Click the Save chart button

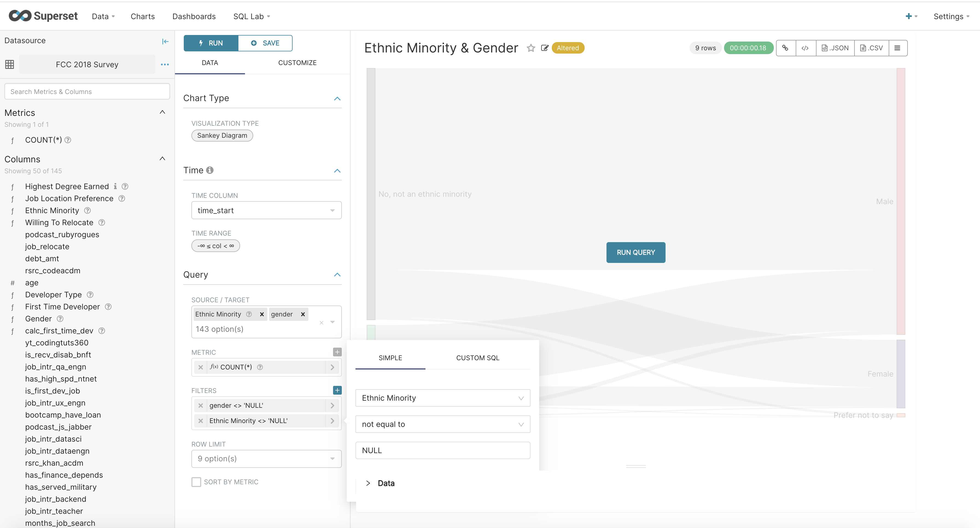click(x=265, y=43)
